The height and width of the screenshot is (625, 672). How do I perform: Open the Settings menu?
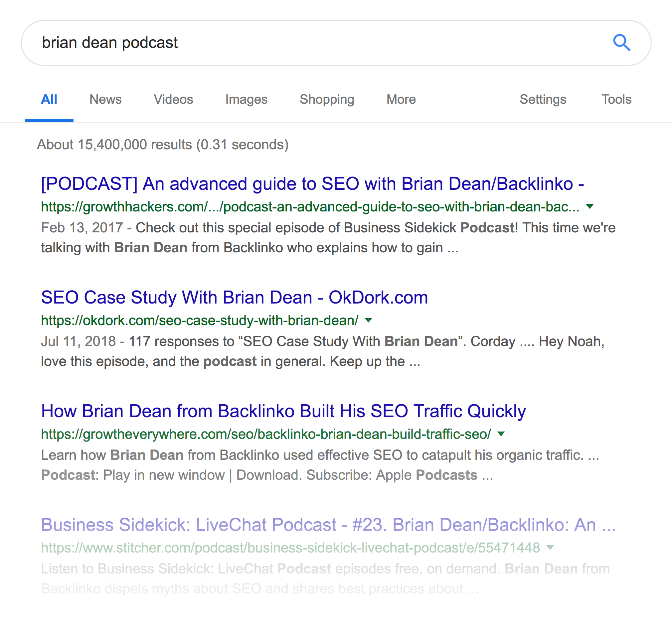[543, 100]
